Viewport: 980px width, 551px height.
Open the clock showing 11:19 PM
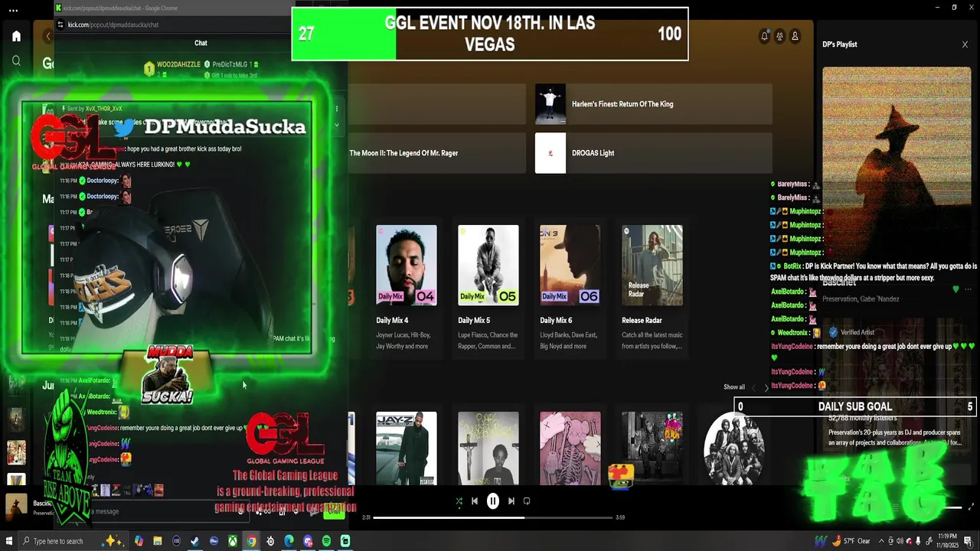[x=947, y=541]
